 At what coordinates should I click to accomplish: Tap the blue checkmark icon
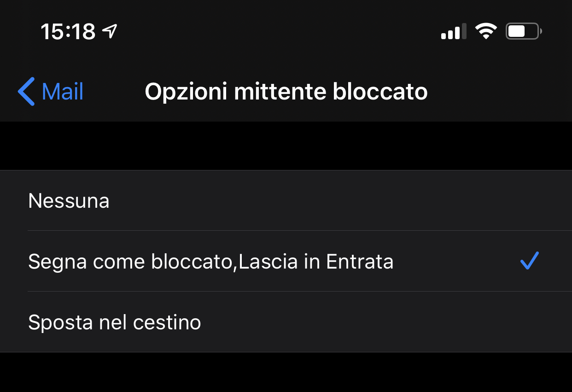[529, 261]
